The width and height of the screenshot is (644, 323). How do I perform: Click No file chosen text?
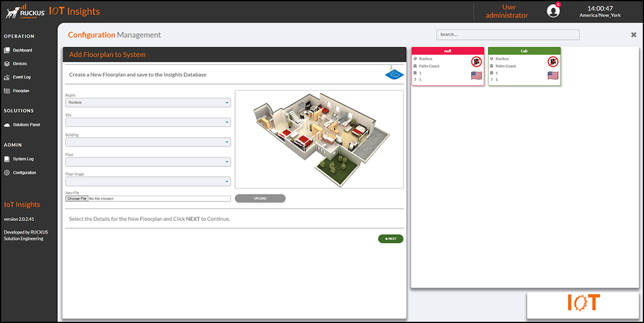[101, 198]
